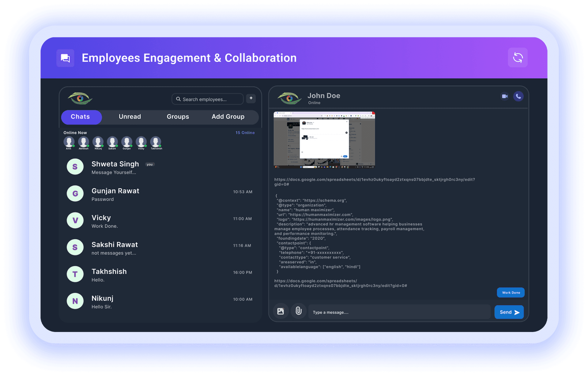Click the eye logo above the chat list
The height and width of the screenshot is (376, 588).
tap(80, 98)
